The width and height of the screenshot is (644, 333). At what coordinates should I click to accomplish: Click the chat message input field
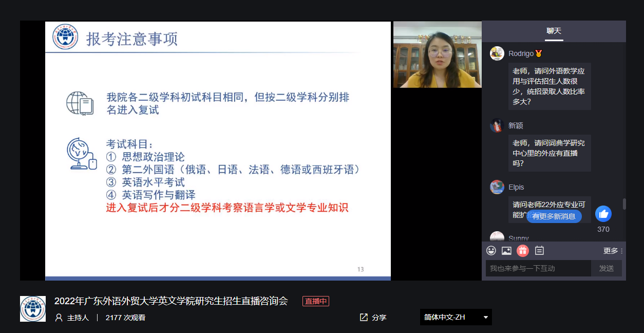[x=537, y=268]
